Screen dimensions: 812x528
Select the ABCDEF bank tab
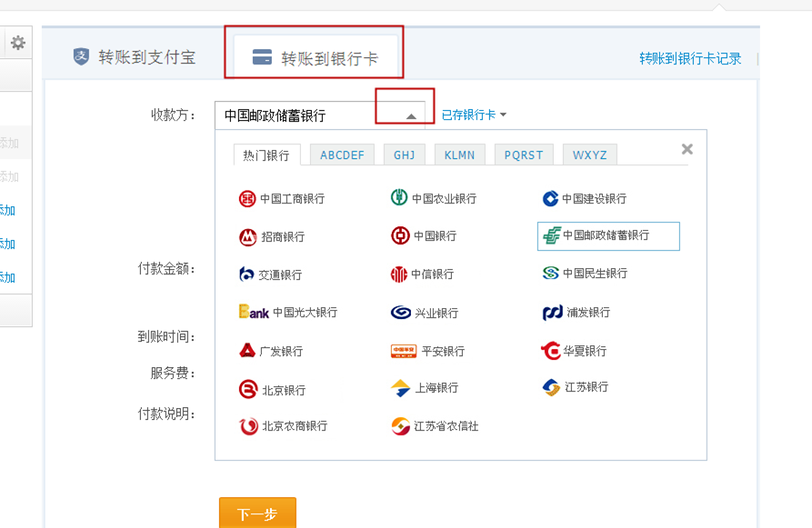pyautogui.click(x=342, y=154)
